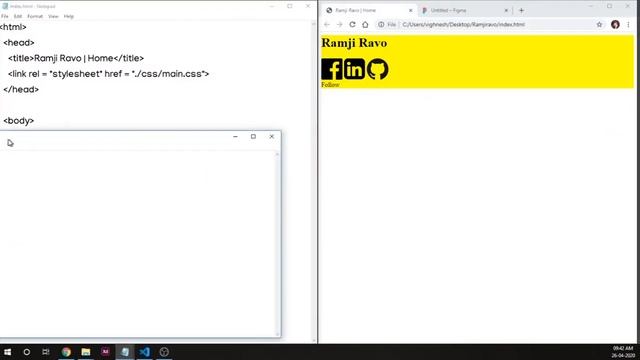Click the <body> tag in Notepad
This screenshot has height=360, width=640.
[x=19, y=121]
